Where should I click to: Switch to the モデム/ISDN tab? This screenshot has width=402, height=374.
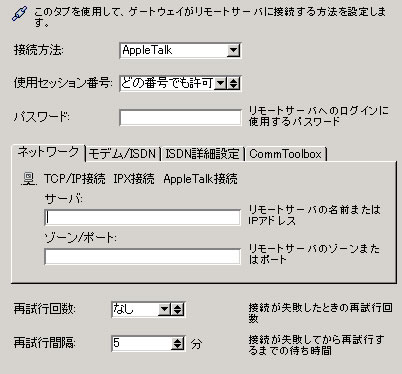123,154
